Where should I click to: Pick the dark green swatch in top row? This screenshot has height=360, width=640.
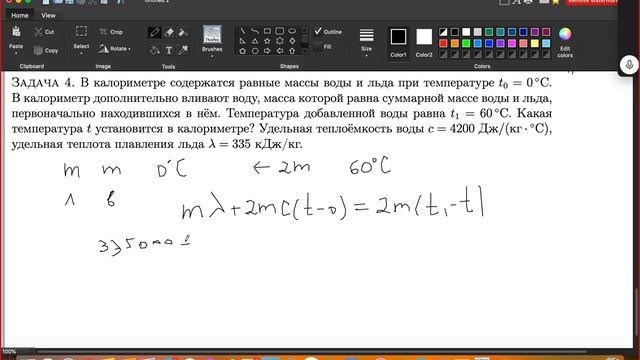pyautogui.click(x=489, y=32)
